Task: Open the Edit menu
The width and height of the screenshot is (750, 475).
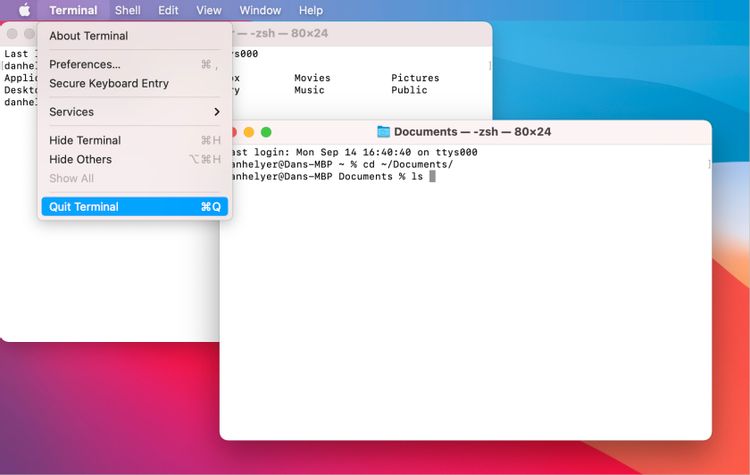Action: pyautogui.click(x=168, y=10)
